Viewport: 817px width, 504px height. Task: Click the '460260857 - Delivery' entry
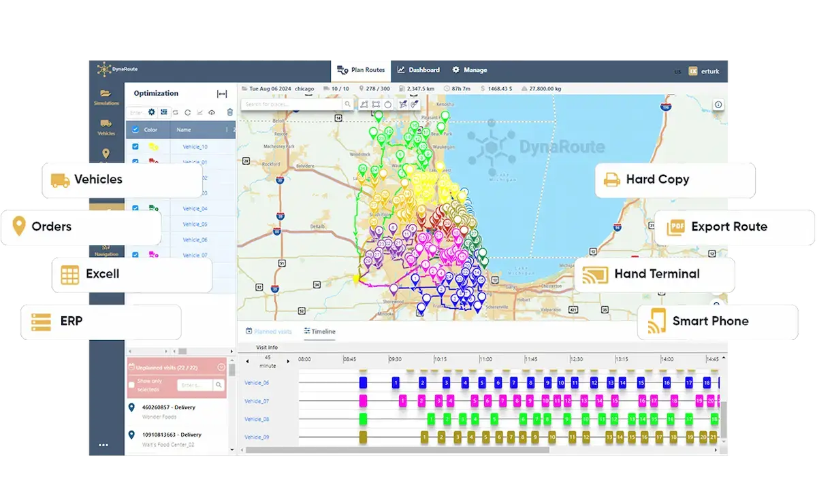[x=168, y=407]
